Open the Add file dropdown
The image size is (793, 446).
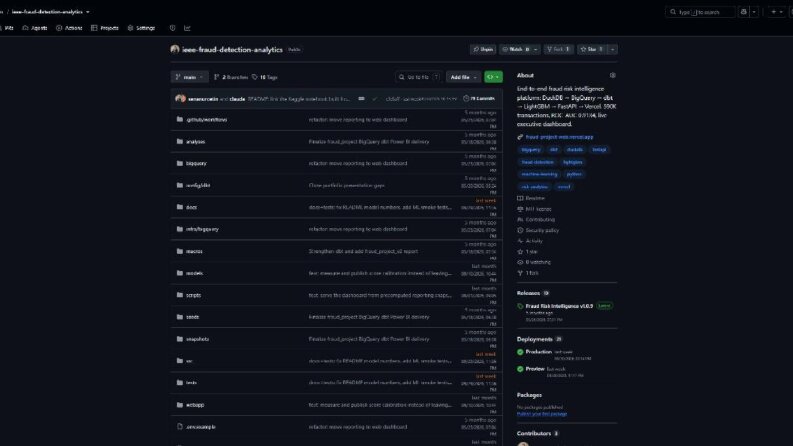coord(463,77)
